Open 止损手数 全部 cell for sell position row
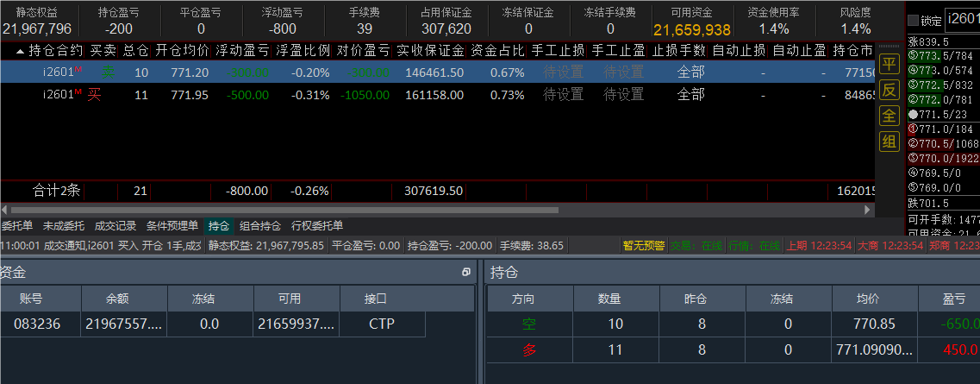Screen dimensions: 980x384 (690, 72)
